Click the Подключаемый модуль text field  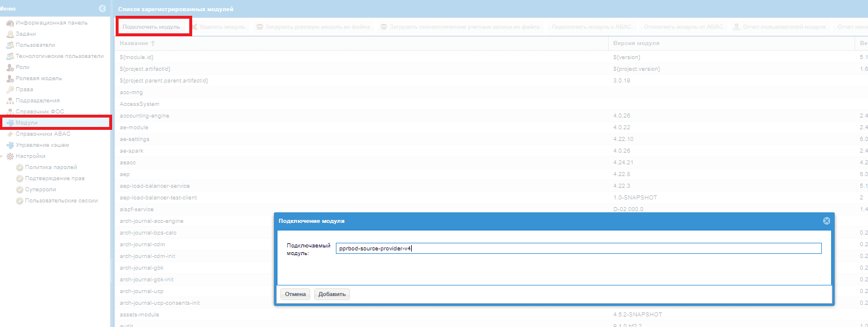[x=578, y=249]
